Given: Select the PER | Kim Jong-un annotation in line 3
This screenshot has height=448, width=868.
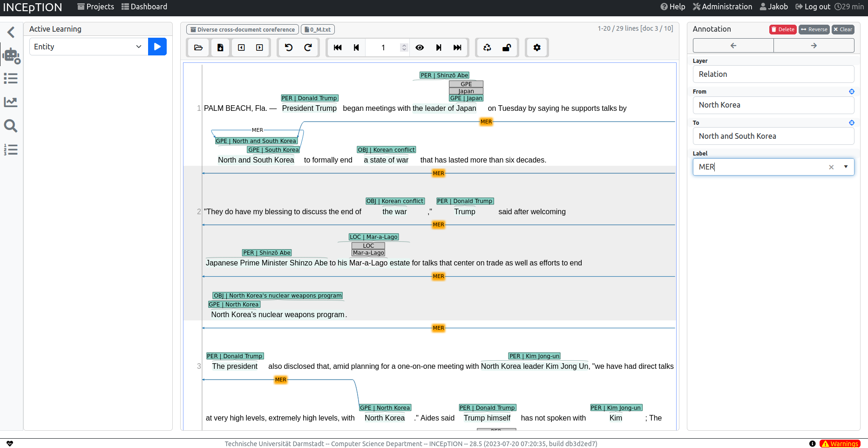Looking at the screenshot, I should click(534, 356).
